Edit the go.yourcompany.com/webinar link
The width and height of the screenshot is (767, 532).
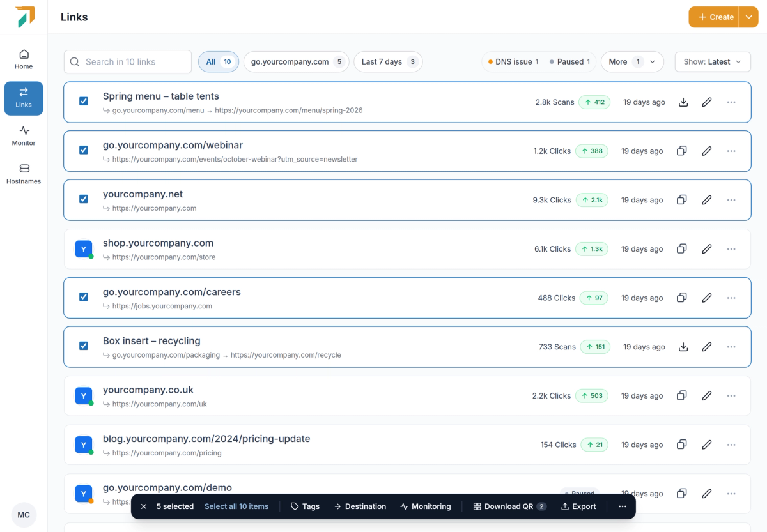click(x=707, y=151)
